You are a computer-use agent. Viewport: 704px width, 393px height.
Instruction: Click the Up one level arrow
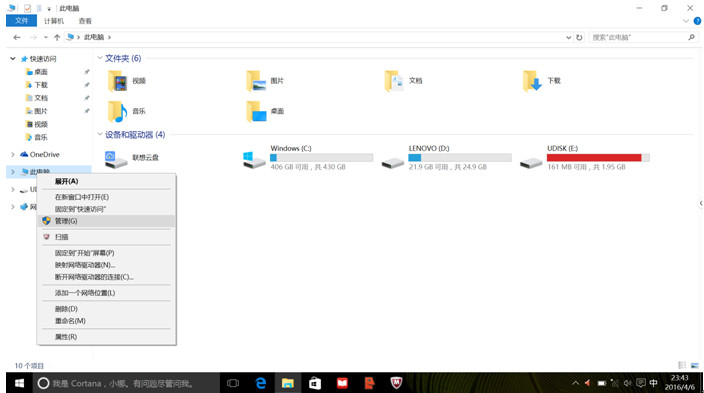pos(57,37)
